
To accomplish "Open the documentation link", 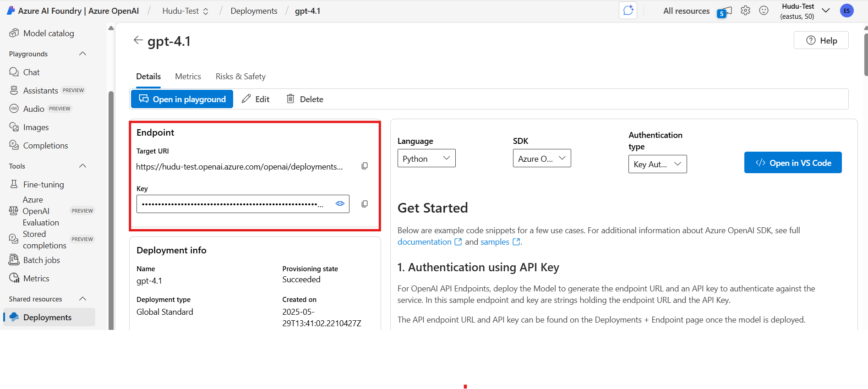I will tap(425, 242).
